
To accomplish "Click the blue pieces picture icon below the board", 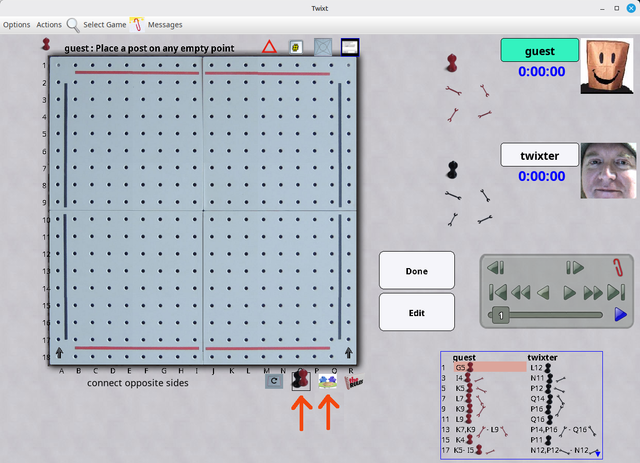I will coord(327,381).
